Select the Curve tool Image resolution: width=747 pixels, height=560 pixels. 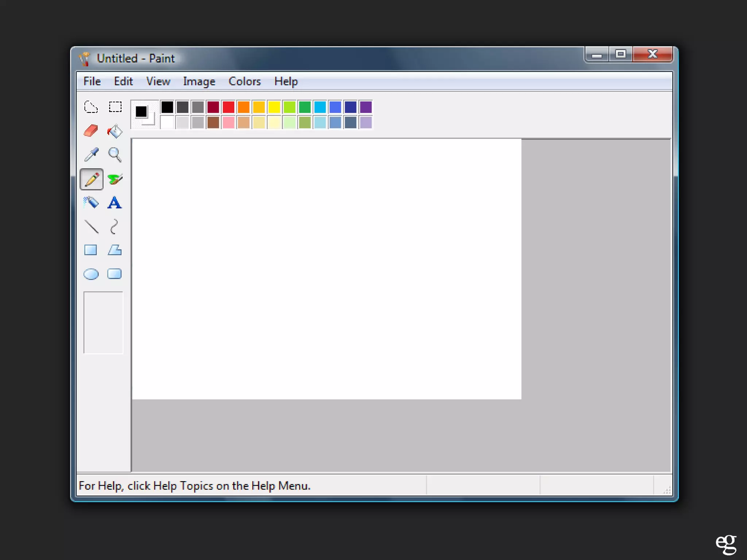pos(115,226)
